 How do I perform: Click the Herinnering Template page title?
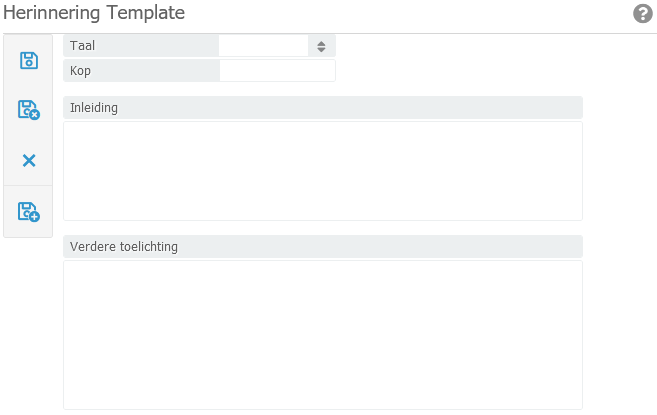point(94,14)
